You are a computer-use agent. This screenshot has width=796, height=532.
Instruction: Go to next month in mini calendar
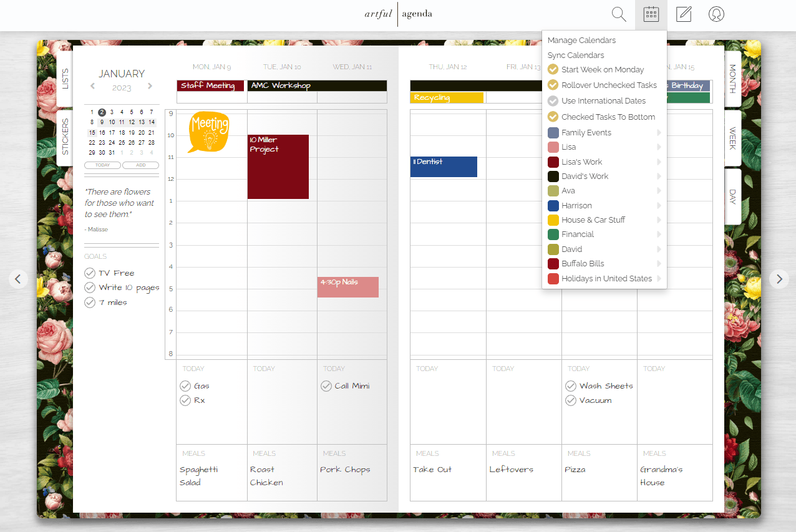coord(150,87)
